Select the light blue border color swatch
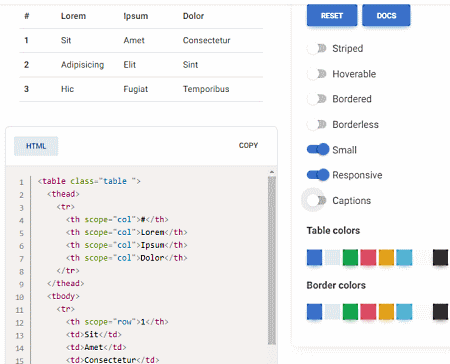 (404, 312)
